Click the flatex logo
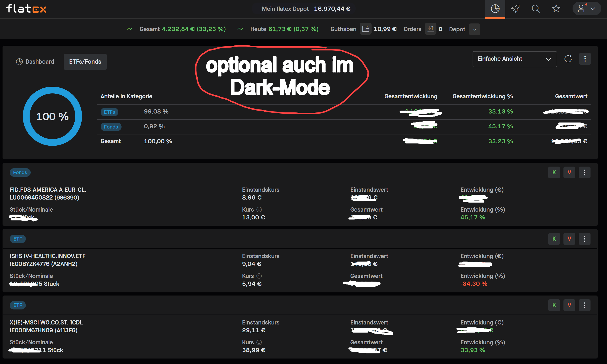The width and height of the screenshot is (607, 364). [26, 9]
